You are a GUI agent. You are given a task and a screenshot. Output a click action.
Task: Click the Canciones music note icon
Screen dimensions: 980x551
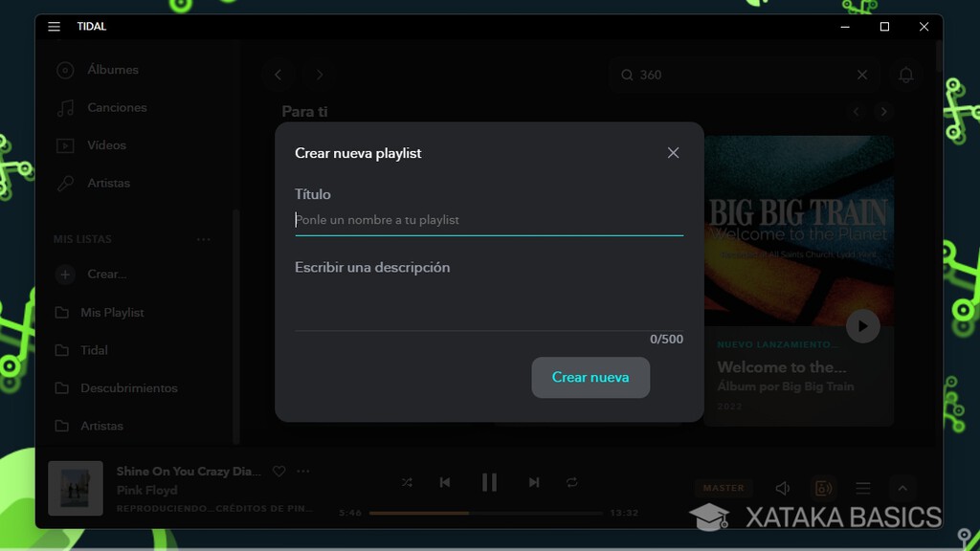coord(65,108)
